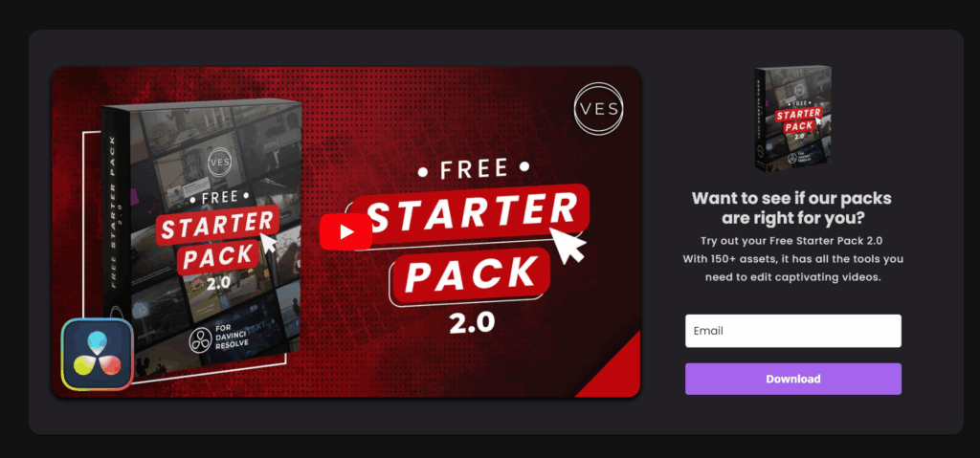Click the '2.0' text under PACK in the video
Image resolution: width=980 pixels, height=458 pixels.
tap(471, 322)
